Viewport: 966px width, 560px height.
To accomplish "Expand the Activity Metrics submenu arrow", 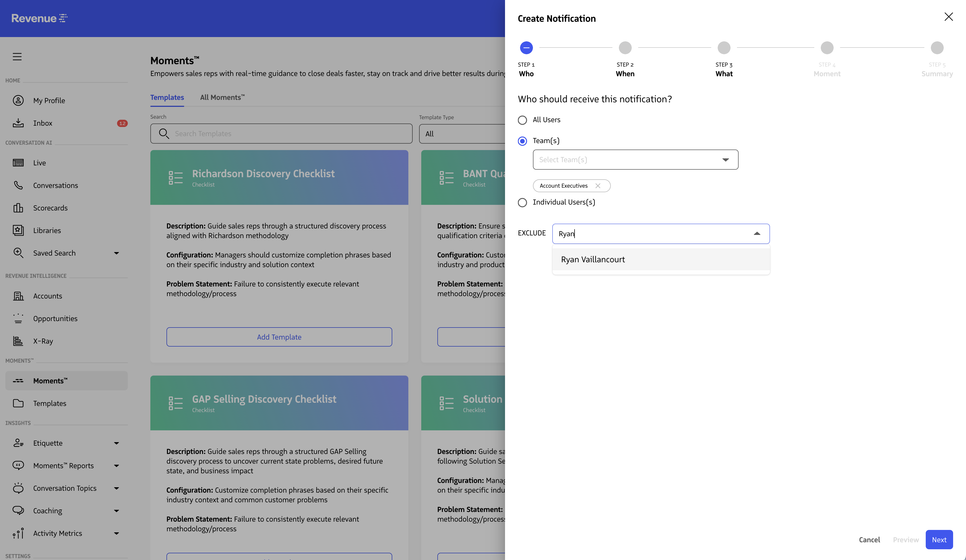I will click(117, 533).
